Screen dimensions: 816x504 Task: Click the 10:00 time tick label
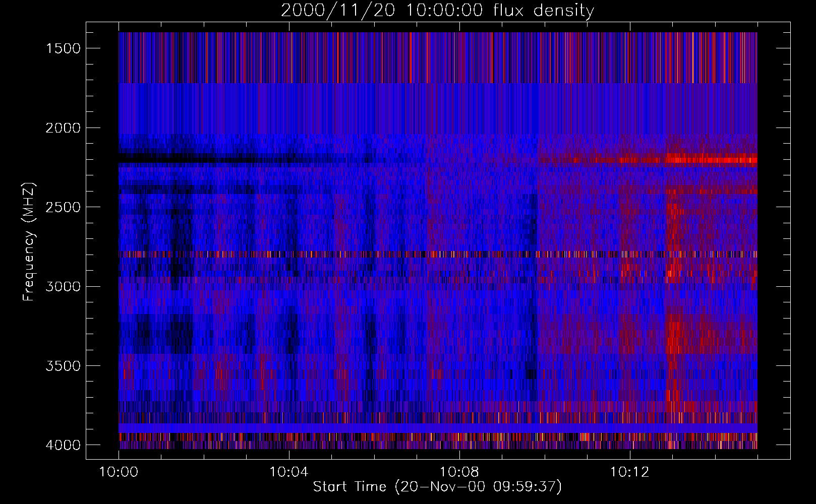point(119,472)
